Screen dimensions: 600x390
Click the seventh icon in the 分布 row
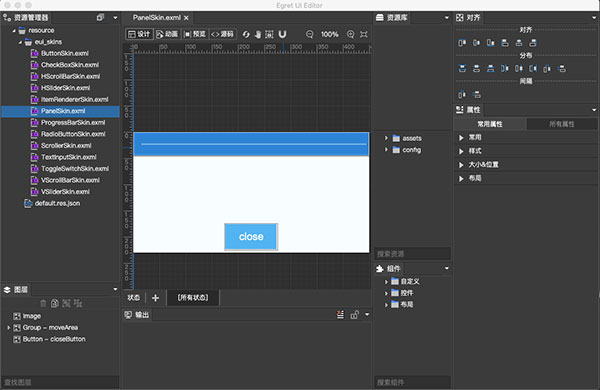click(x=547, y=69)
